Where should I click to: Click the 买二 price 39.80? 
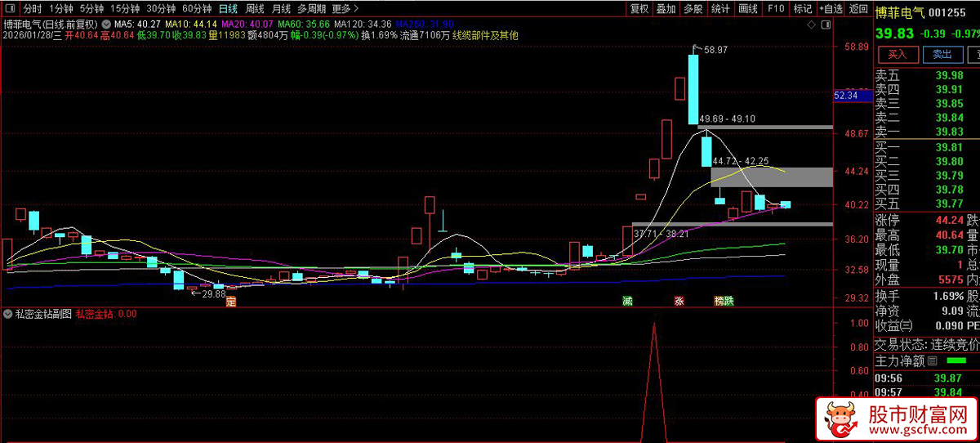tap(949, 161)
